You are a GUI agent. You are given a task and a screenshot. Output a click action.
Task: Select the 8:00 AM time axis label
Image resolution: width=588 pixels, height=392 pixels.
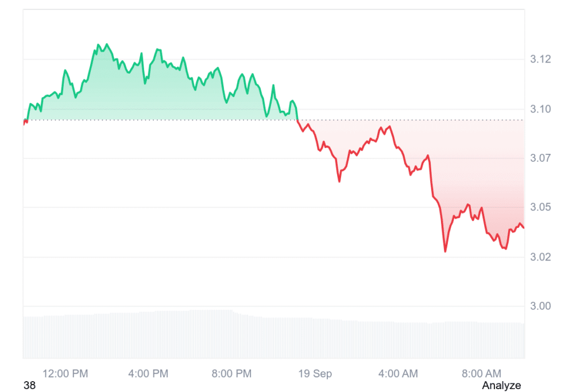coord(481,374)
